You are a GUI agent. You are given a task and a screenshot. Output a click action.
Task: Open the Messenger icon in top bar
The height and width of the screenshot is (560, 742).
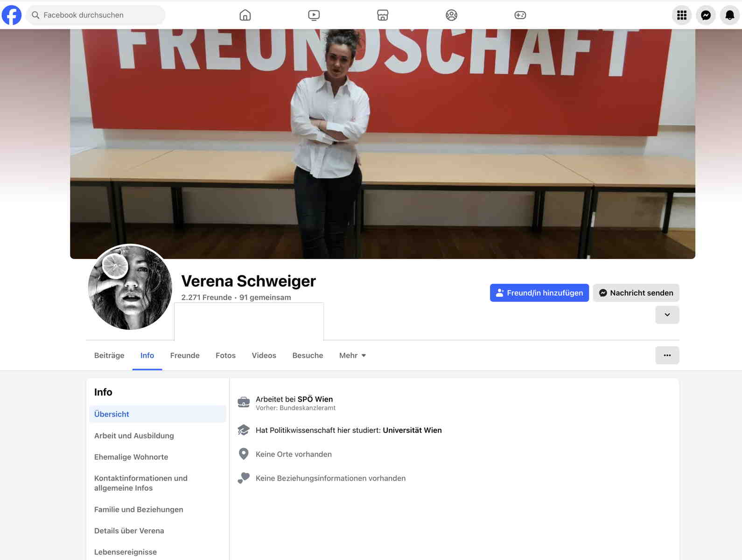click(706, 15)
